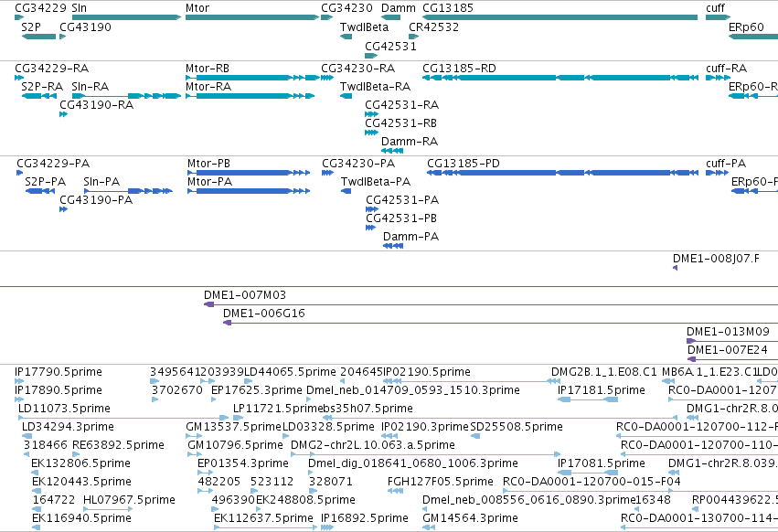Click the DME1-007M03 clone arrowhead
This screenshot has width=778, height=532.
(208, 304)
